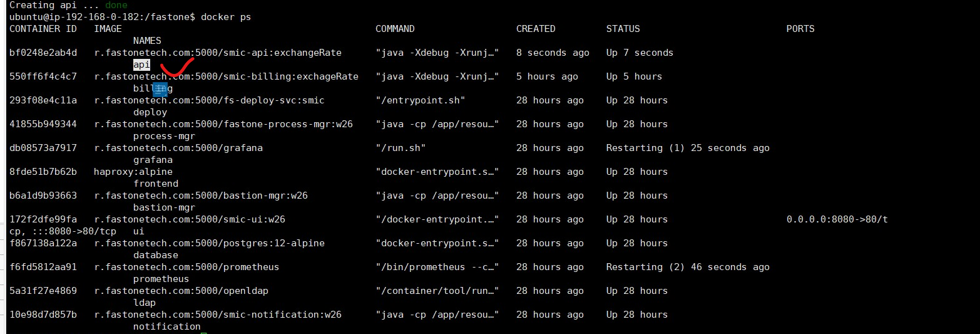Click the 'frontend' container name
The image size is (980, 334).
coord(156,184)
